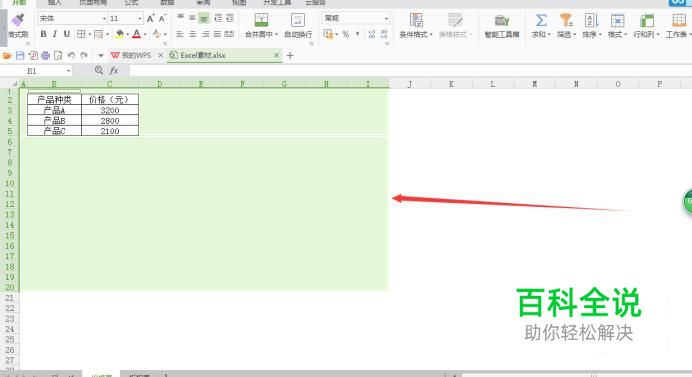The width and height of the screenshot is (692, 377).
Task: Apply cell borders icon
Action: click(x=81, y=34)
